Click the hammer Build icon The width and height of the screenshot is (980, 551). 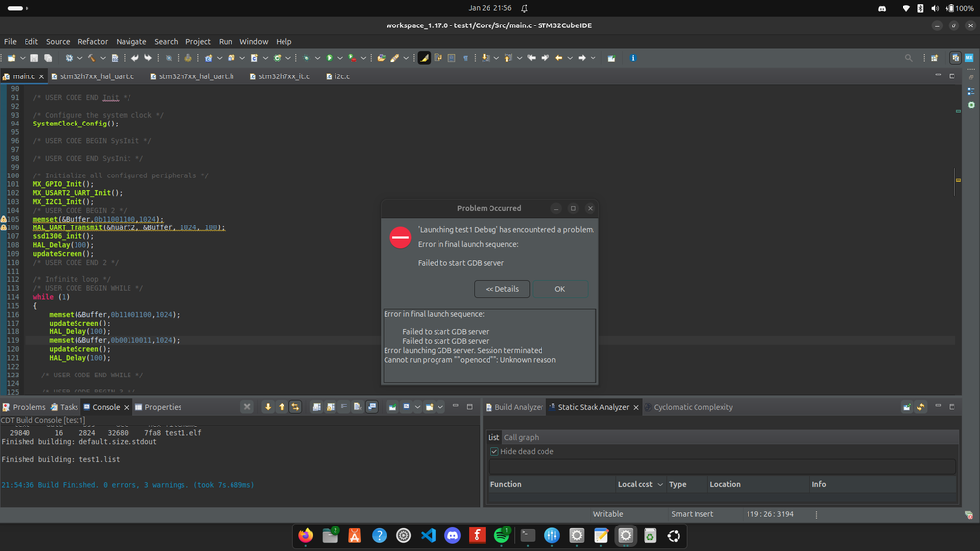(91, 58)
